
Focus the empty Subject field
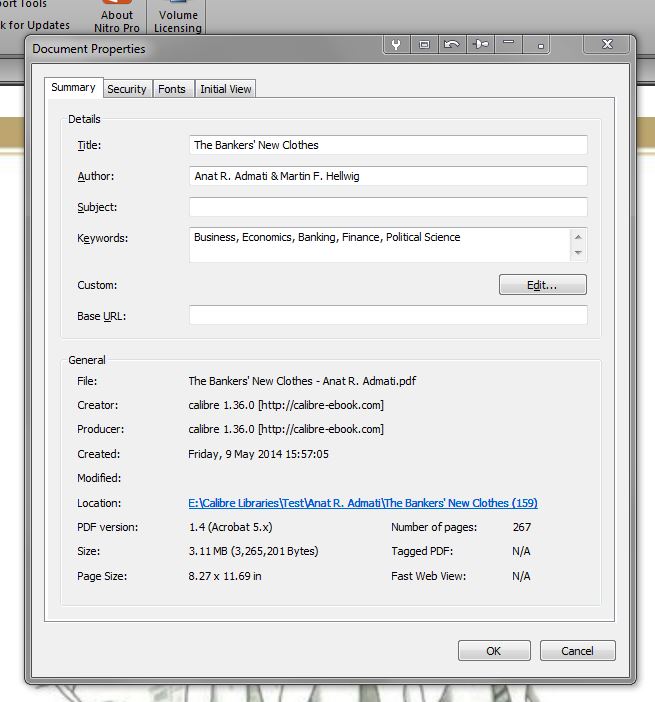click(x=388, y=207)
